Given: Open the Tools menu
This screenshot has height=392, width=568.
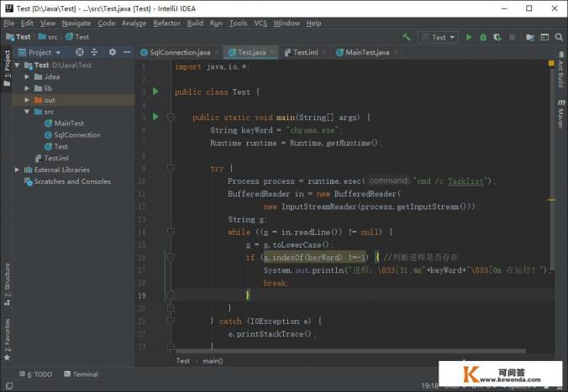Looking at the screenshot, I should [x=238, y=24].
